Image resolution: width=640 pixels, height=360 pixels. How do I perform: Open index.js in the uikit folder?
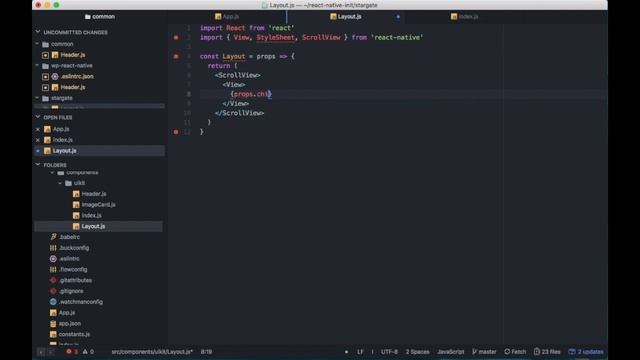(91, 216)
